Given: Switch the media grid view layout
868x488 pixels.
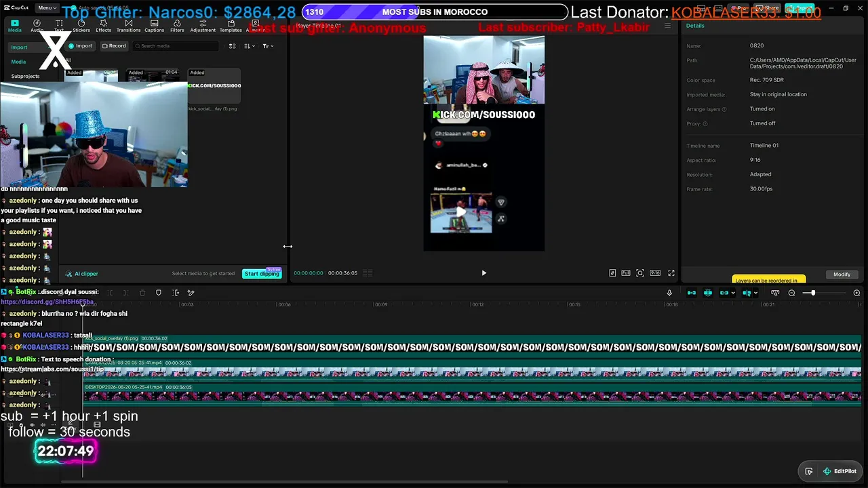Looking at the screenshot, I should pos(232,46).
